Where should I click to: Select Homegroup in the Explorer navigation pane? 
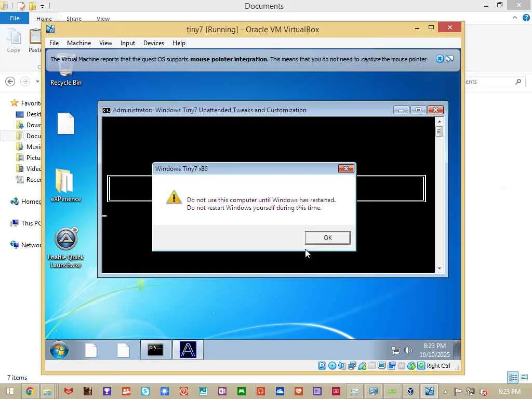point(26,202)
